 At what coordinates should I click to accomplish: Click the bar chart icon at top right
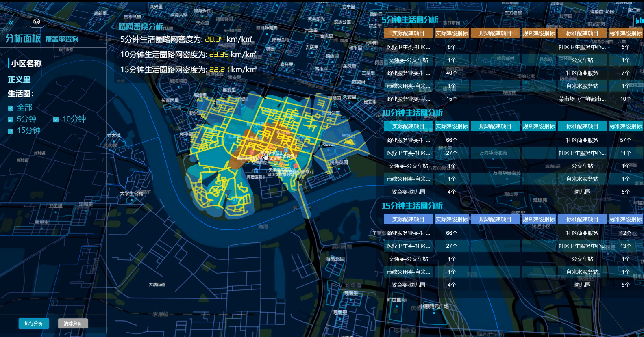click(x=639, y=20)
